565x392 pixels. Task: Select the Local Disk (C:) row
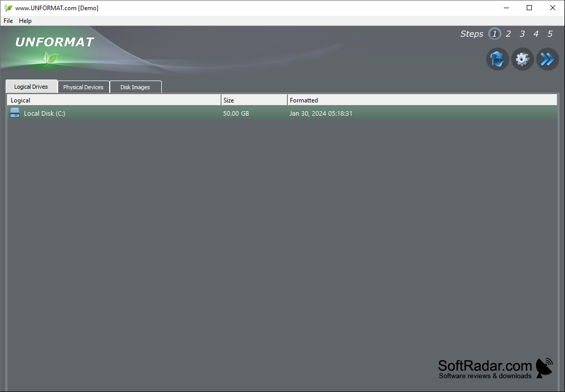pyautogui.click(x=282, y=113)
